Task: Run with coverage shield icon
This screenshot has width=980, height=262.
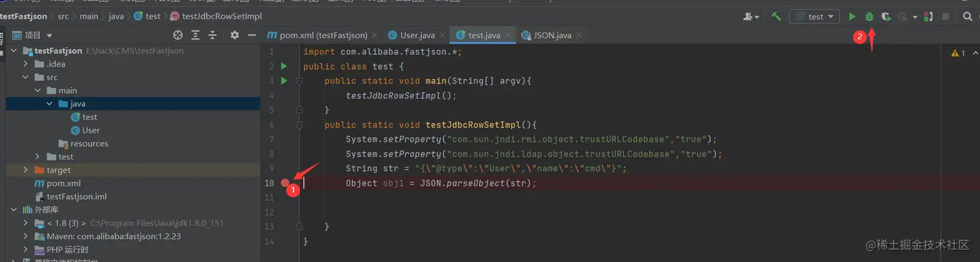Action: tap(886, 17)
